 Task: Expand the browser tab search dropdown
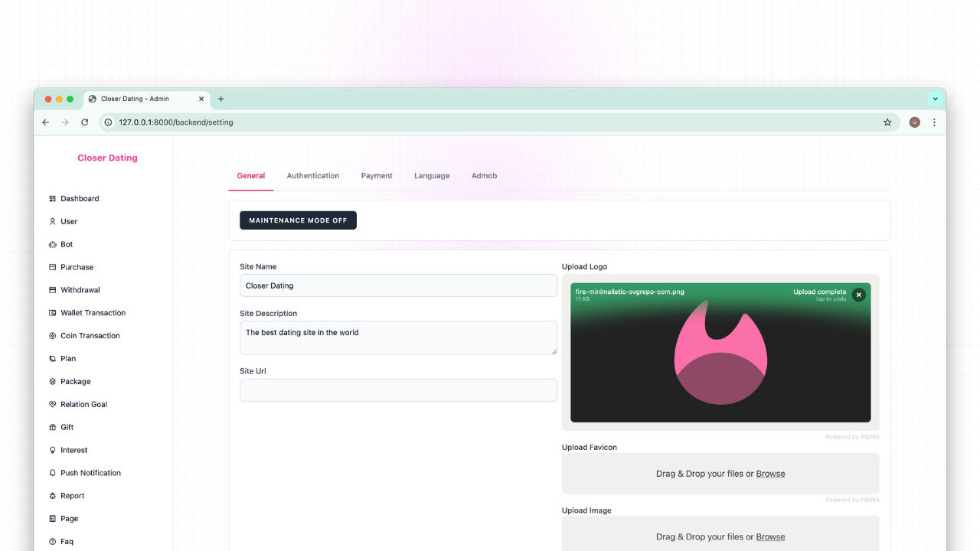(x=935, y=99)
